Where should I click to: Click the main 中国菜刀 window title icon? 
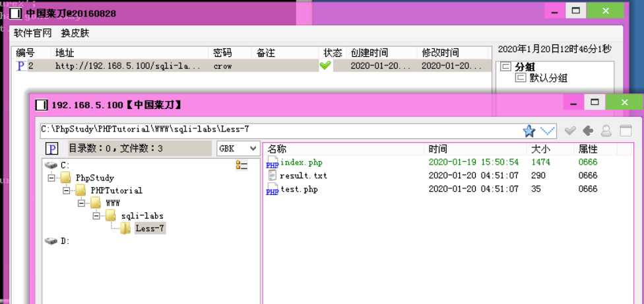(16, 13)
